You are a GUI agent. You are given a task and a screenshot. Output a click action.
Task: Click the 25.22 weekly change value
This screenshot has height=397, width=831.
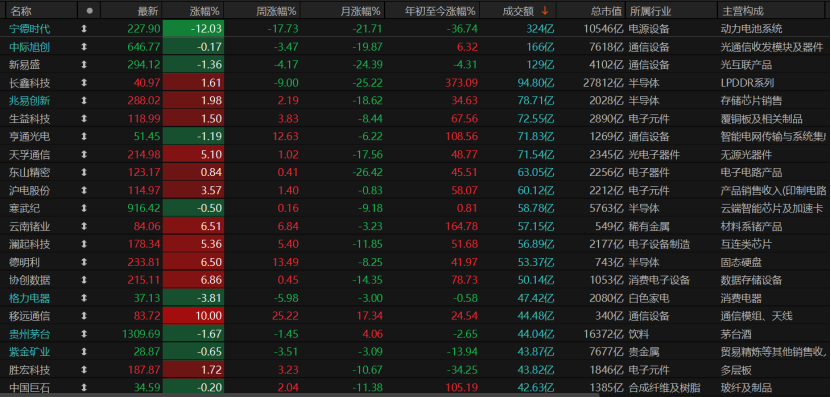coord(285,316)
